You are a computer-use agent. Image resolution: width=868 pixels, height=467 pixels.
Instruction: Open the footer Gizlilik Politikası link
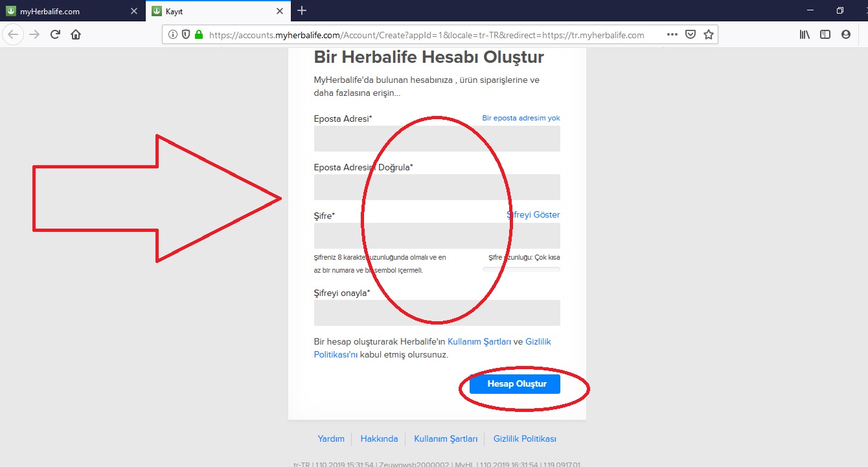click(x=525, y=439)
